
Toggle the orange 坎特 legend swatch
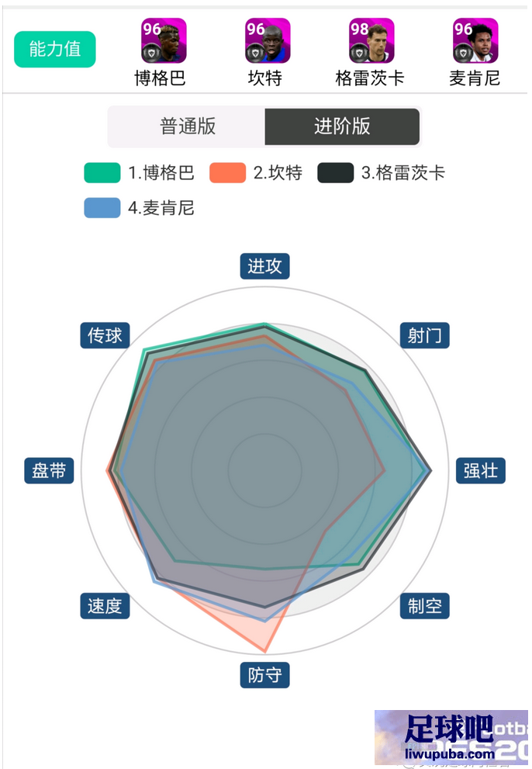[227, 172]
